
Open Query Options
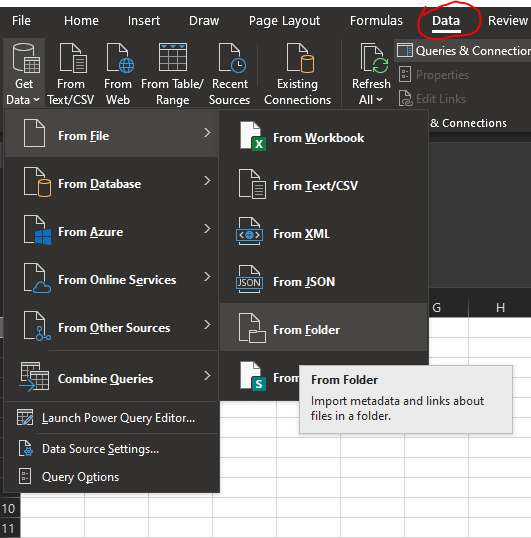112,477
